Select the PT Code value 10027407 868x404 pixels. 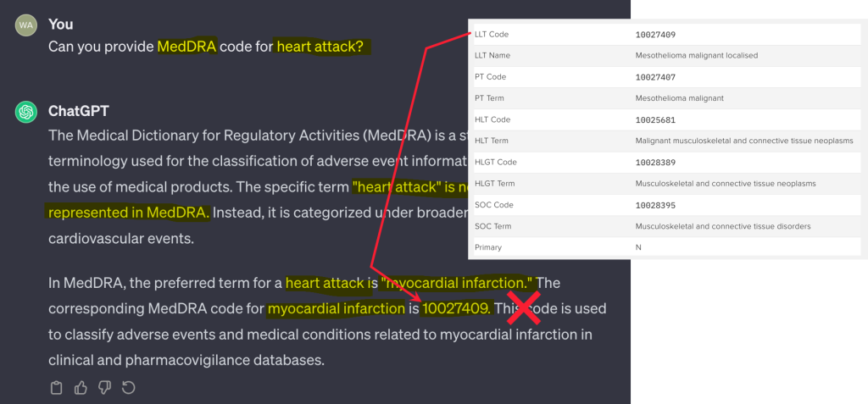coord(654,77)
